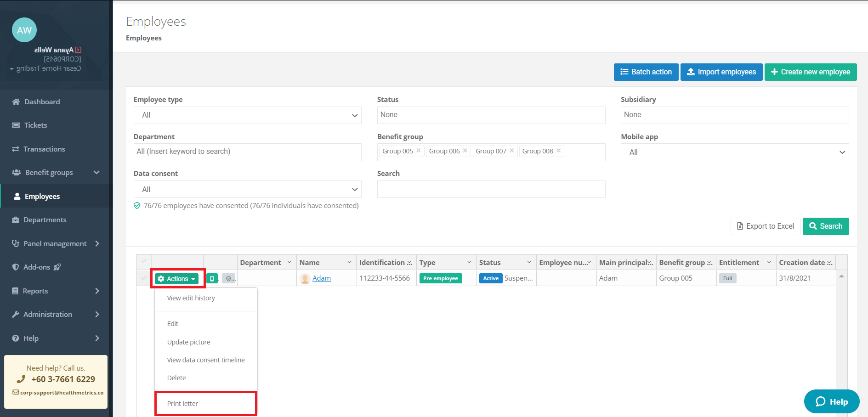Click the Create new employee button
This screenshot has height=417, width=868.
(810, 72)
